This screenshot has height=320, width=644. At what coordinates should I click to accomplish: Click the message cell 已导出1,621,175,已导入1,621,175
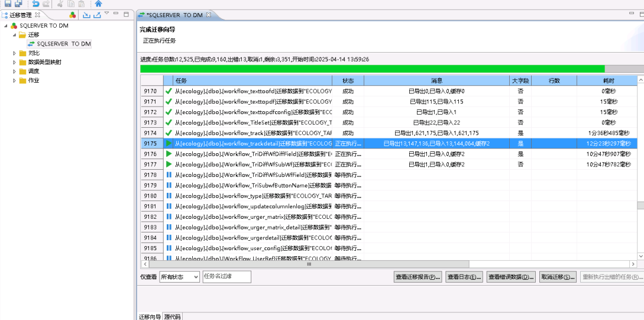click(436, 133)
